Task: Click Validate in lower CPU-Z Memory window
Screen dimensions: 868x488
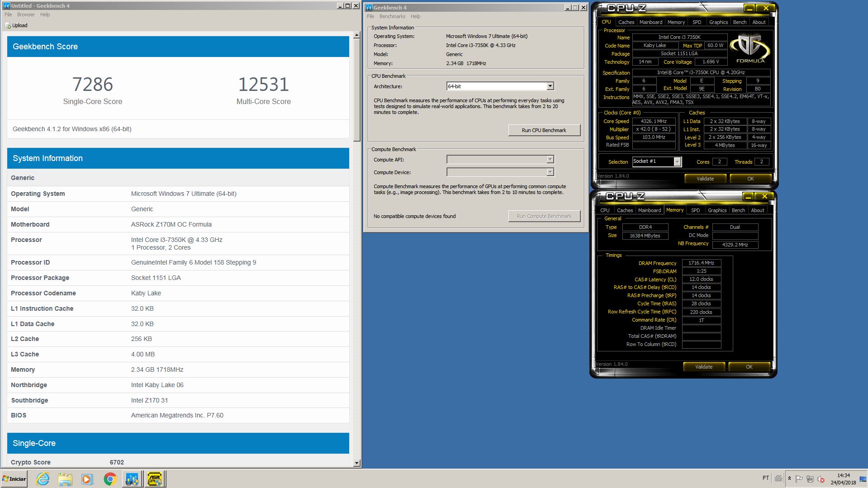Action: (703, 367)
